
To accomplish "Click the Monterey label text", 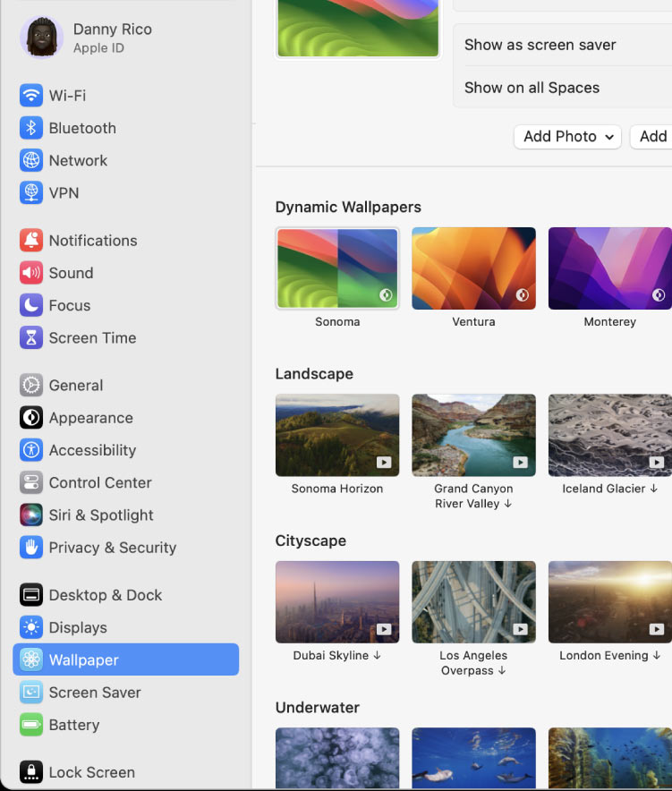I will [x=610, y=322].
